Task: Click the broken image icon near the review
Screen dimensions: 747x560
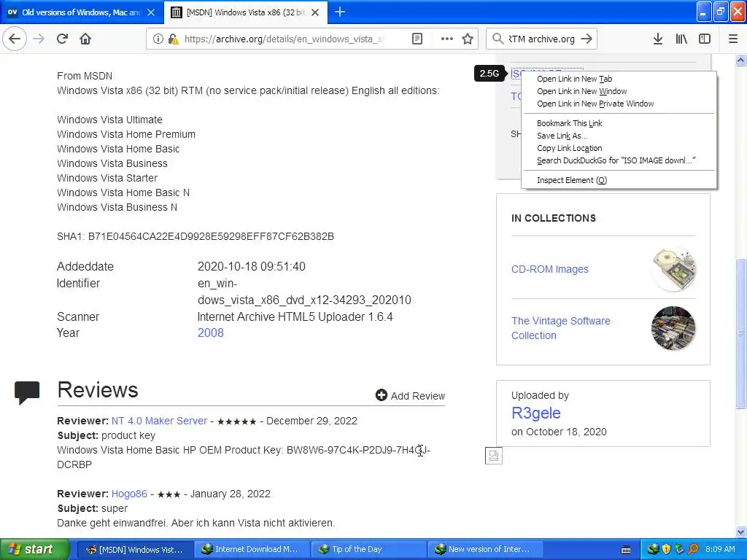Action: (x=494, y=456)
